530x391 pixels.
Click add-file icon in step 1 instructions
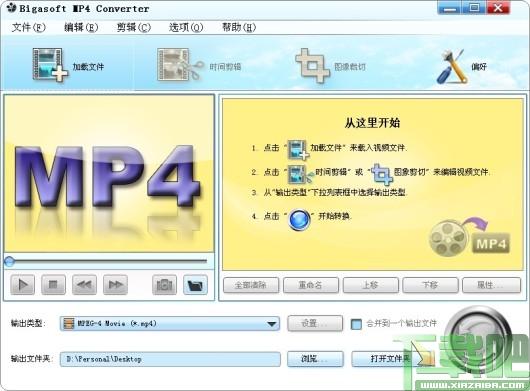(x=298, y=149)
